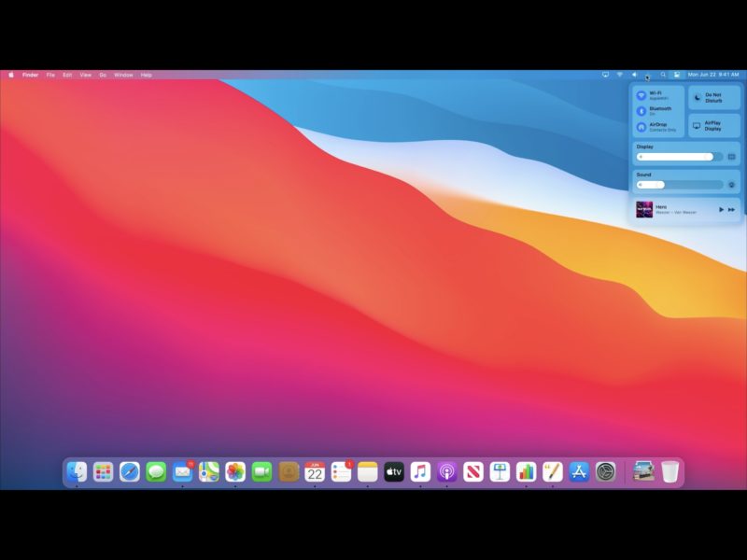Adjust the Display brightness slider
Screen dimensions: 747x560
[680, 157]
